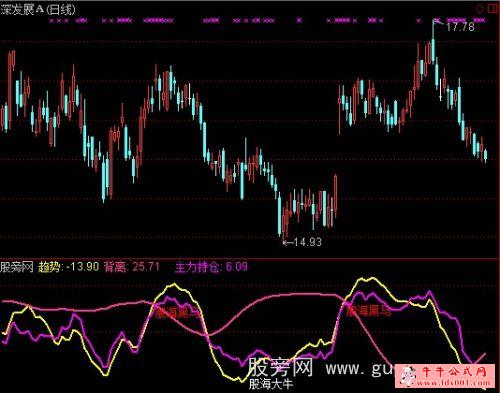Screen dimensions: 500x393
Task: Click the 股旁网 watermark text
Action: click(x=280, y=367)
